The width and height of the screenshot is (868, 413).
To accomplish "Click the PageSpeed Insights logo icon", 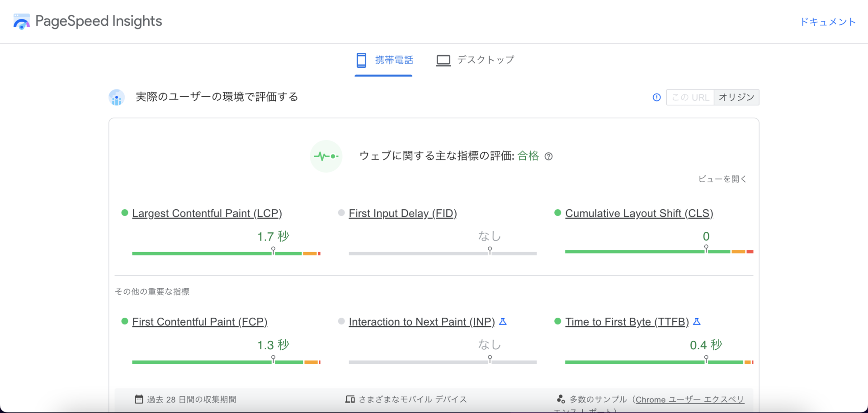I will click(x=21, y=22).
